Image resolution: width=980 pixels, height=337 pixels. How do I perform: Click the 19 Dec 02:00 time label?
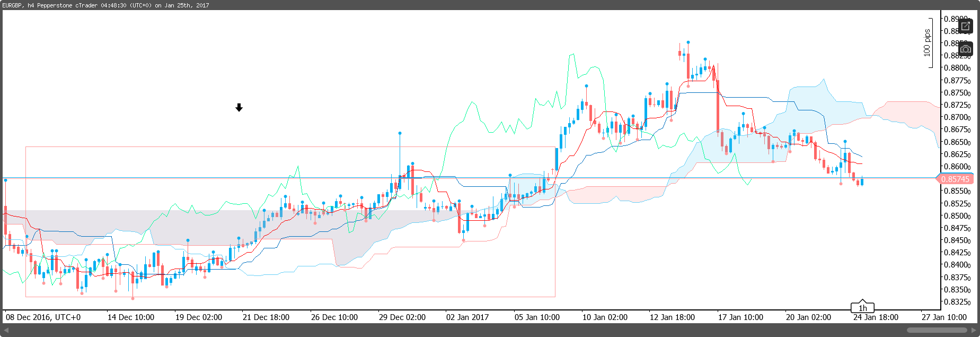[x=199, y=317]
